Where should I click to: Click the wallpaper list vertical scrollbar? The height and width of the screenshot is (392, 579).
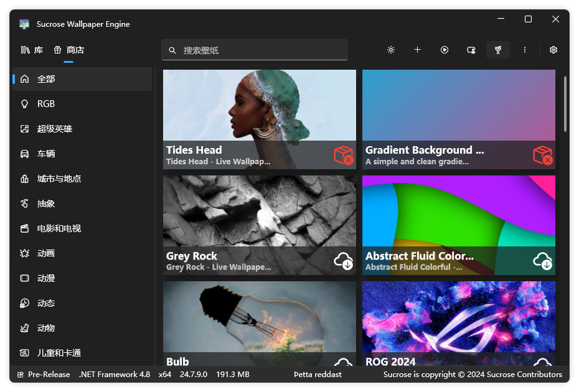[565, 104]
